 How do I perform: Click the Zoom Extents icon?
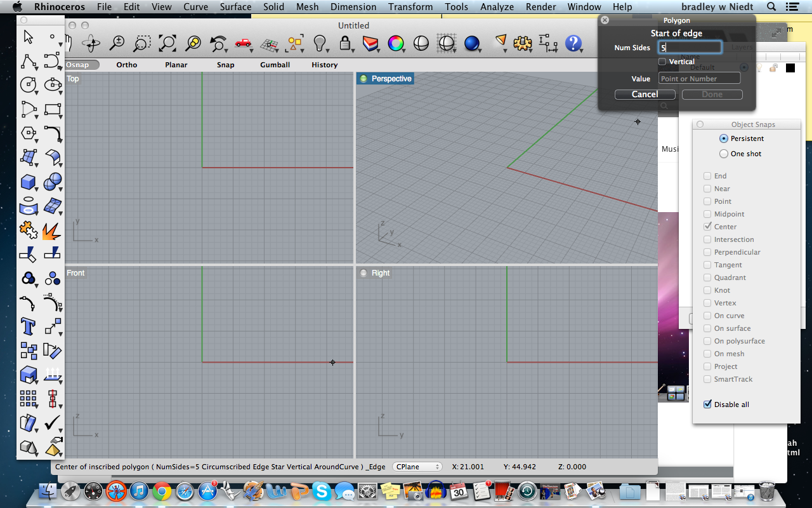pyautogui.click(x=167, y=43)
